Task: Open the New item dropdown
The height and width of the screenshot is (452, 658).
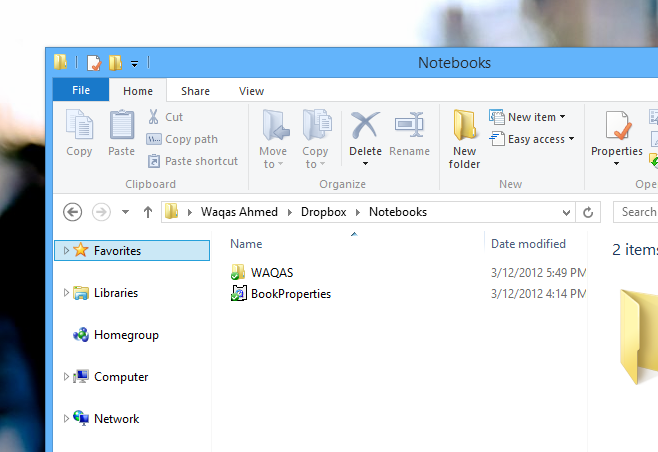Action: (527, 117)
